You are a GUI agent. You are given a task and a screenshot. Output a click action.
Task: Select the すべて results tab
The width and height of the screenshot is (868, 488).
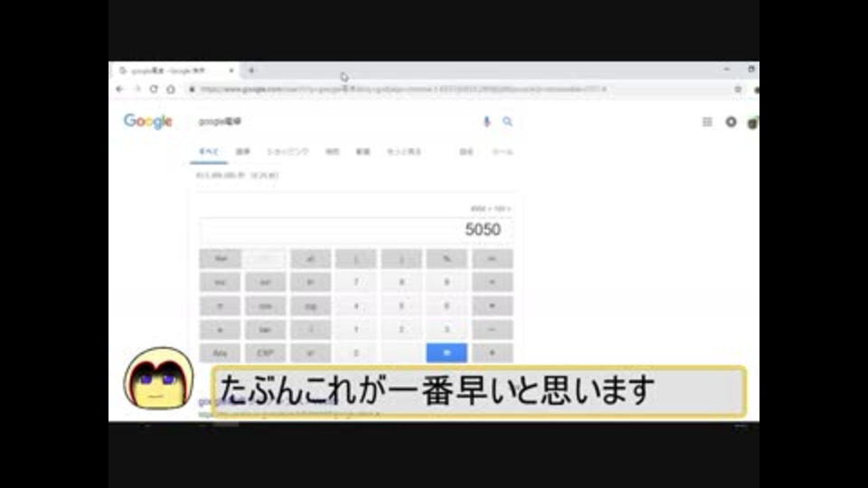[209, 152]
